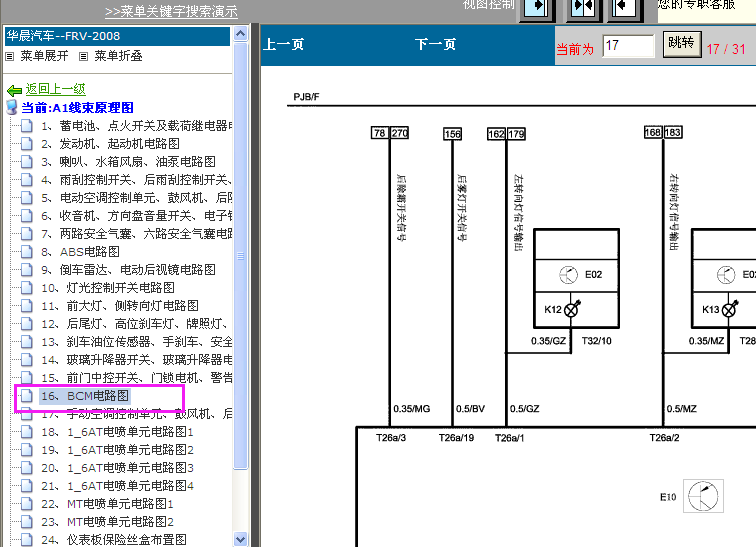Click the page icon for 20、1_6AT电喷单元电路图3
The width and height of the screenshot is (756, 547).
[27, 467]
